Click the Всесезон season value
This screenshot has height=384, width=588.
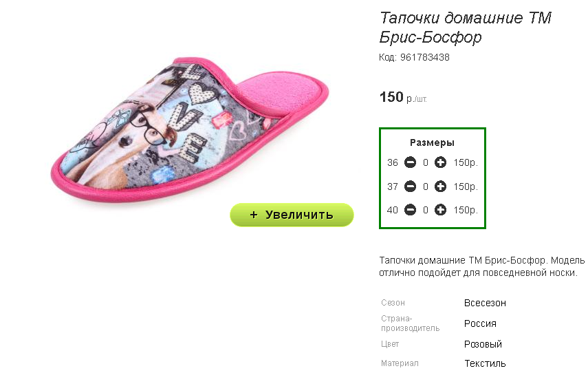coord(485,303)
